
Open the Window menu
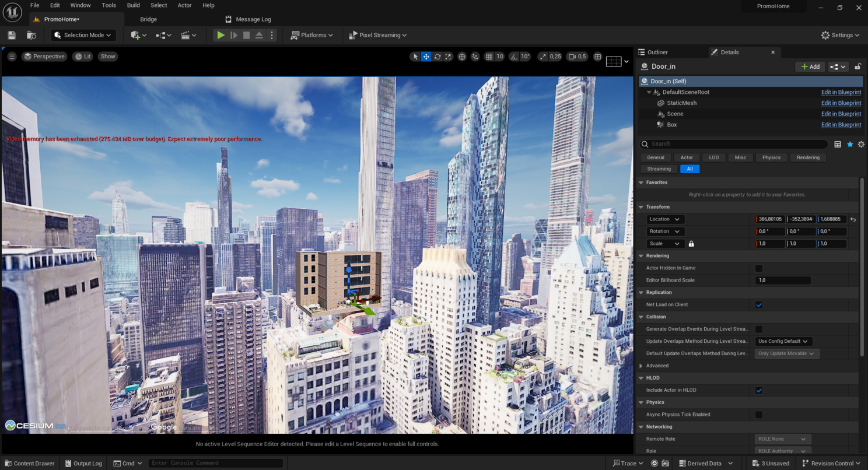[x=80, y=5]
